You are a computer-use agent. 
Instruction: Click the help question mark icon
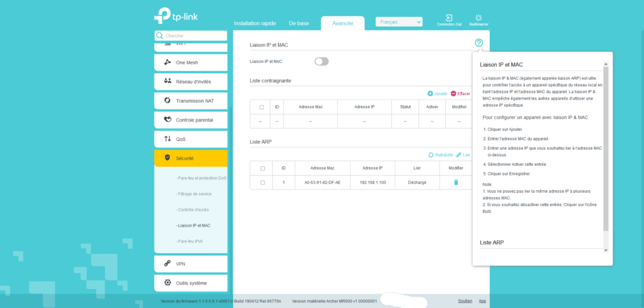click(x=479, y=43)
